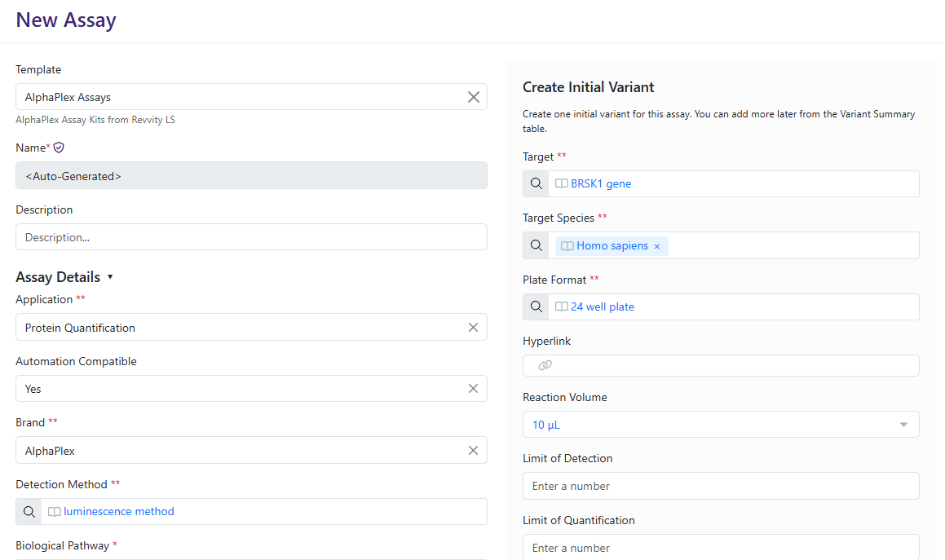Click search icon in Target field
This screenshot has height=560, width=945.
536,184
